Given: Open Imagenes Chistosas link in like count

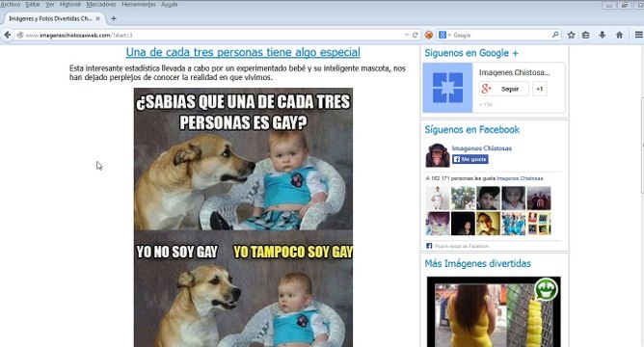Looking at the screenshot, I should point(520,178).
